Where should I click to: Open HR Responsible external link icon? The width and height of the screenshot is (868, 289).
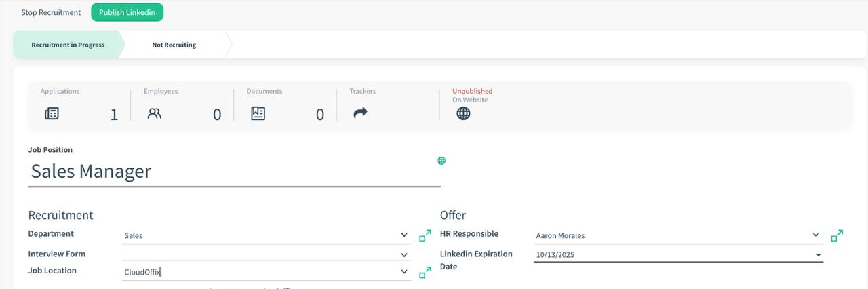click(837, 235)
